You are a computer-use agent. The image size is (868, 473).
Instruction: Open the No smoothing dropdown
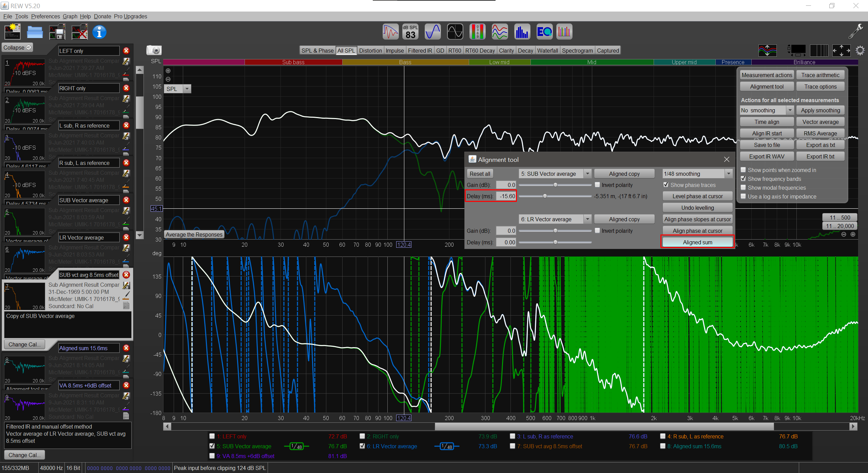(x=790, y=110)
